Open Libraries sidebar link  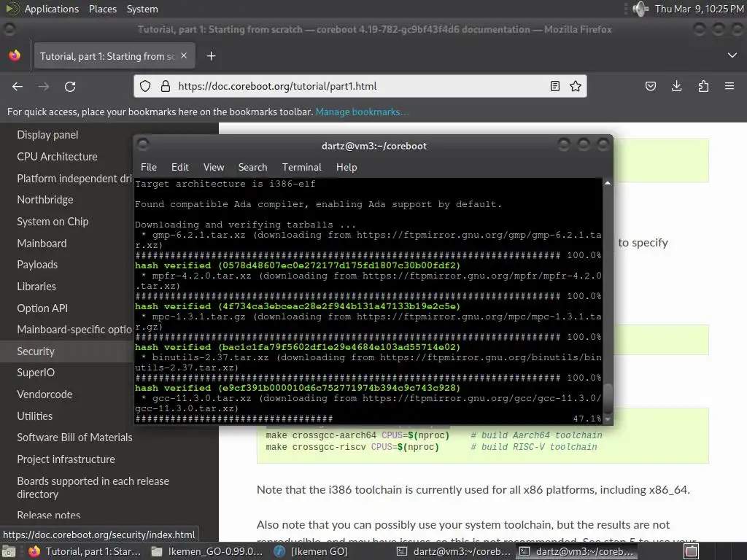point(36,286)
